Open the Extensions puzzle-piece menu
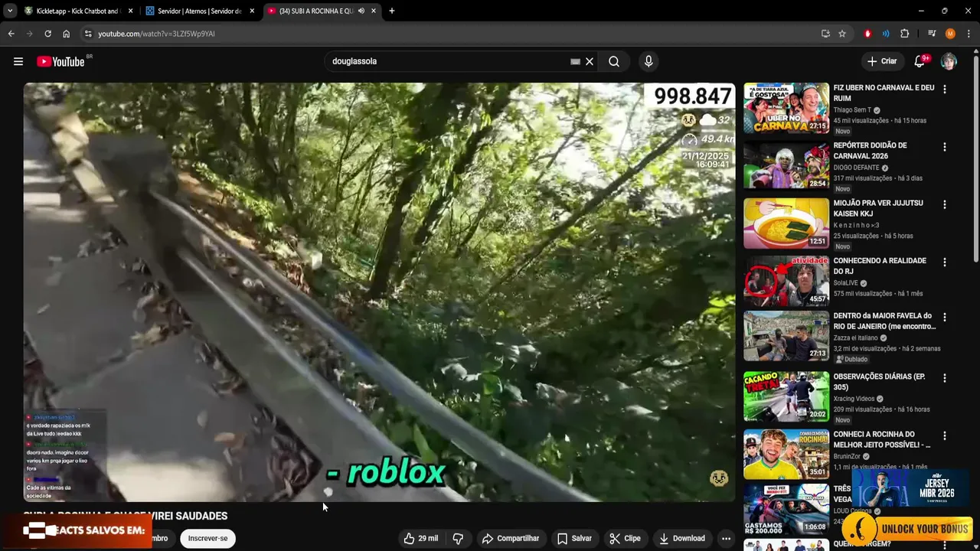 point(905,34)
